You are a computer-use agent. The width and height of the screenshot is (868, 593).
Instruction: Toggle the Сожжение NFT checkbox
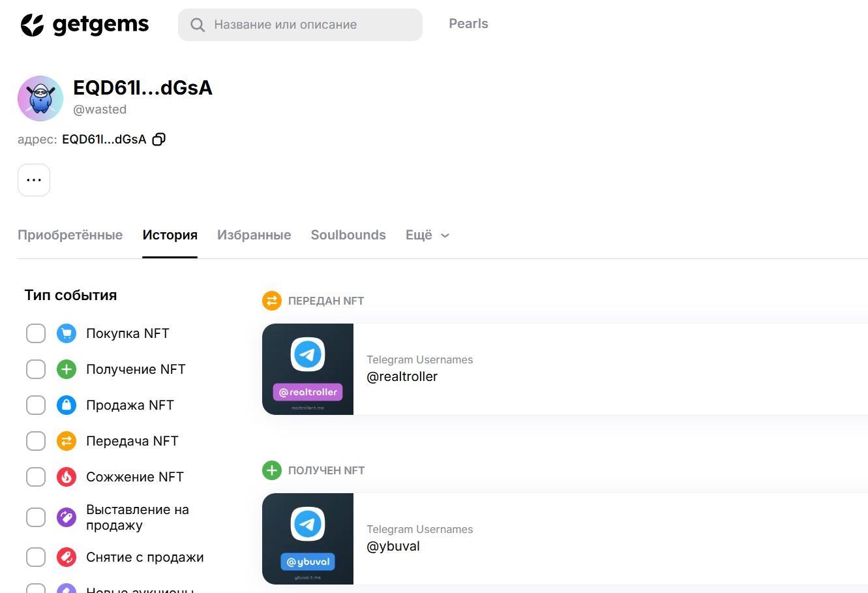tap(36, 477)
